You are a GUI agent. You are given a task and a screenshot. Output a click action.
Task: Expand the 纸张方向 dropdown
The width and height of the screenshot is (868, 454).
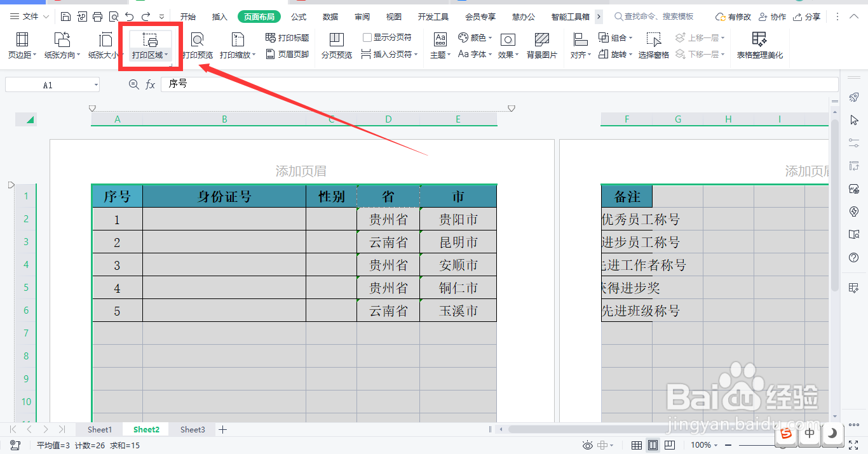(x=62, y=44)
